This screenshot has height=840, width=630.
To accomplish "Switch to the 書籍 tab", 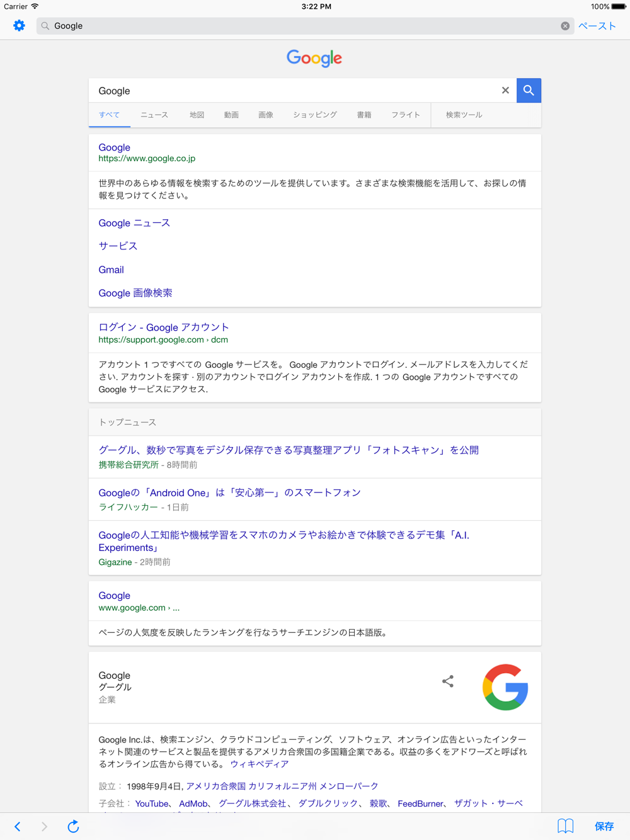I will click(364, 115).
